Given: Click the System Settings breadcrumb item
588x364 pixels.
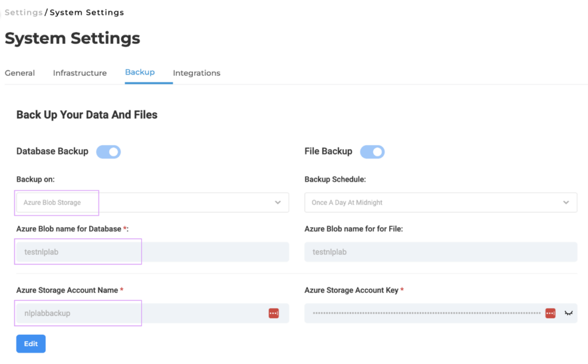Looking at the screenshot, I should click(x=87, y=13).
